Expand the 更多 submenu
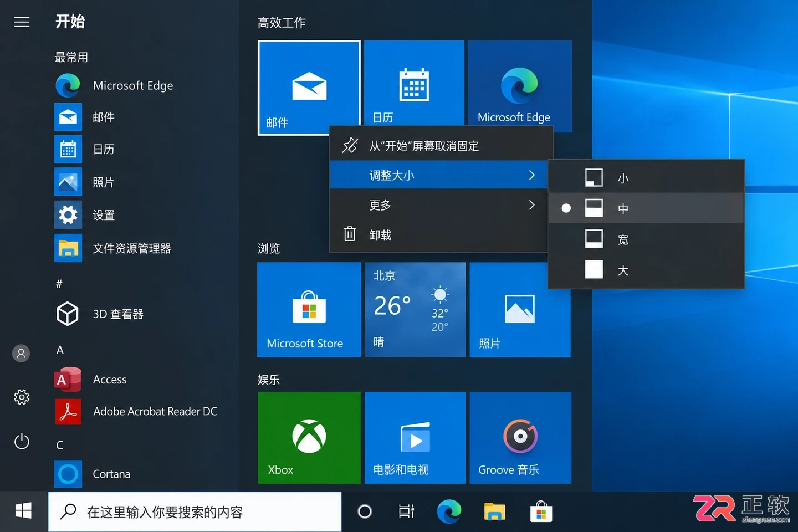This screenshot has width=798, height=532. (x=439, y=205)
